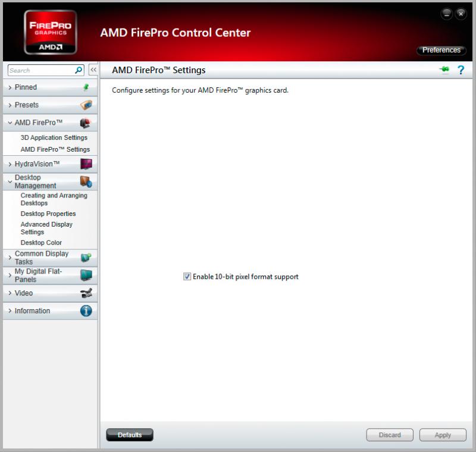Expand the Pinned section chevron

tap(10, 87)
